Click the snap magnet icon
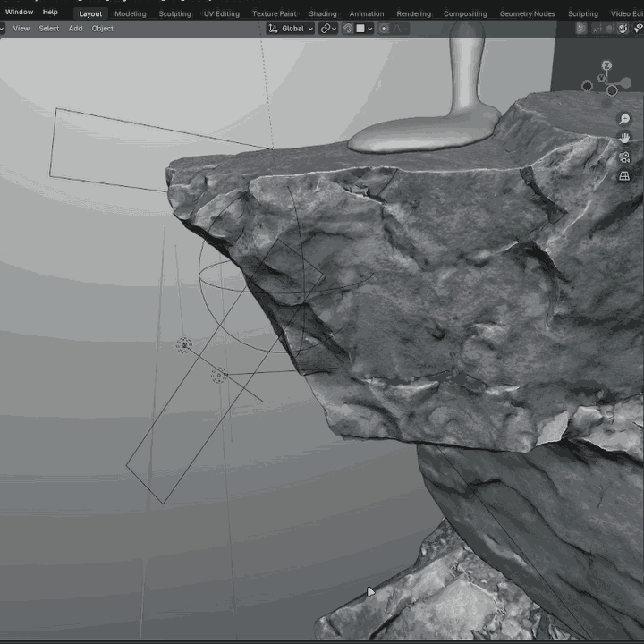This screenshot has height=644, width=644. click(x=348, y=29)
